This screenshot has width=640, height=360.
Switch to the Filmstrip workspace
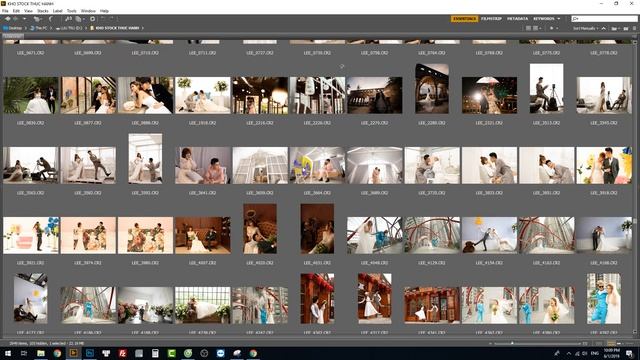click(x=491, y=19)
